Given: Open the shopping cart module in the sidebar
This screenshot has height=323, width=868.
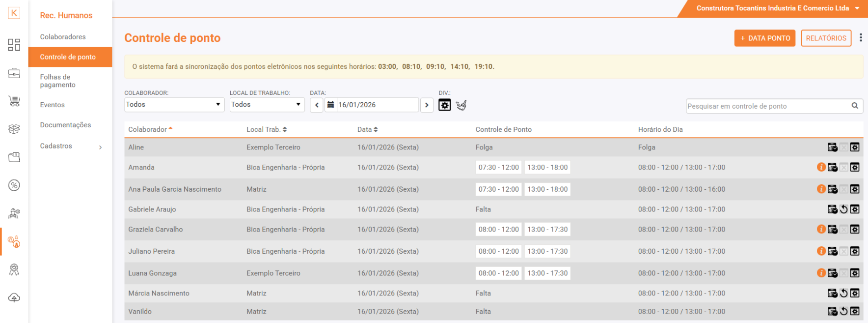Looking at the screenshot, I should 14,101.
